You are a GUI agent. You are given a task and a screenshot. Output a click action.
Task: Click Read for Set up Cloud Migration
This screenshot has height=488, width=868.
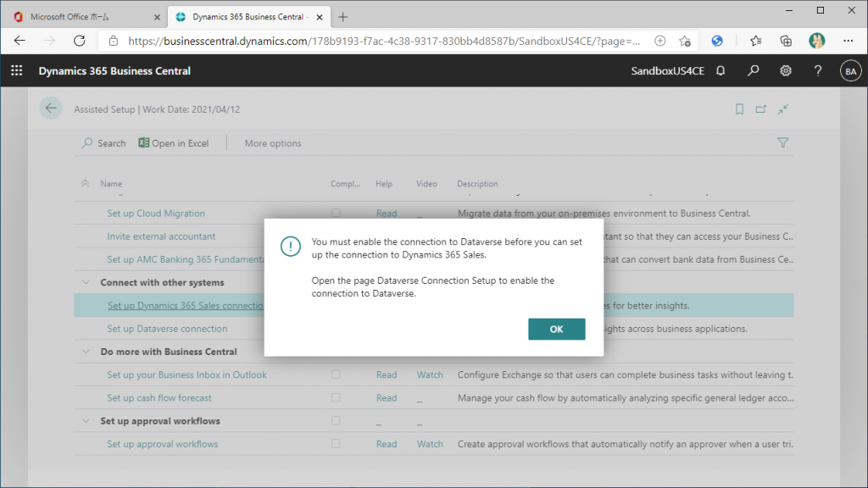[x=387, y=213]
